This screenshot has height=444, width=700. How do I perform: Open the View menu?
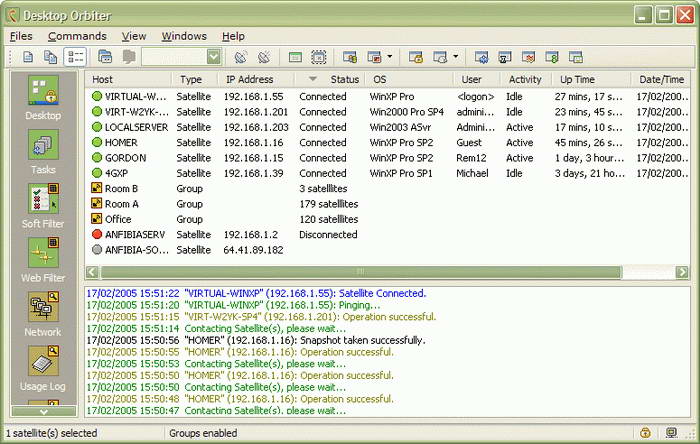coord(134,36)
